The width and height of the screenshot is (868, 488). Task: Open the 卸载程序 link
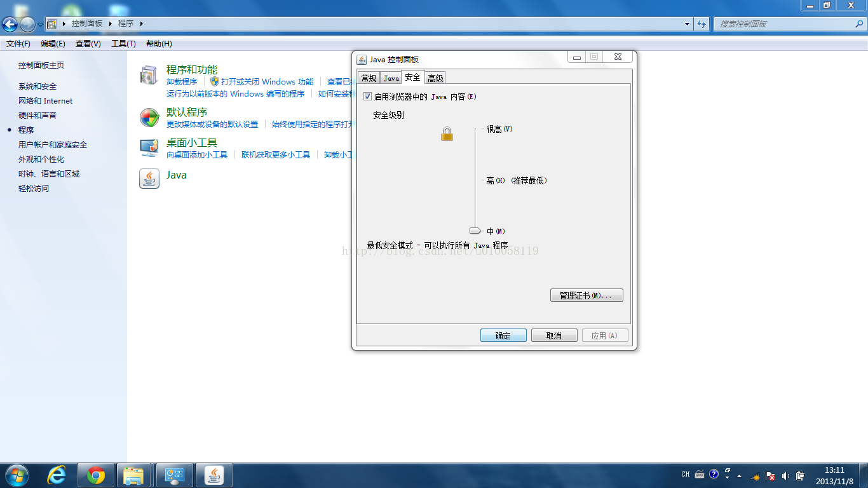tap(182, 81)
